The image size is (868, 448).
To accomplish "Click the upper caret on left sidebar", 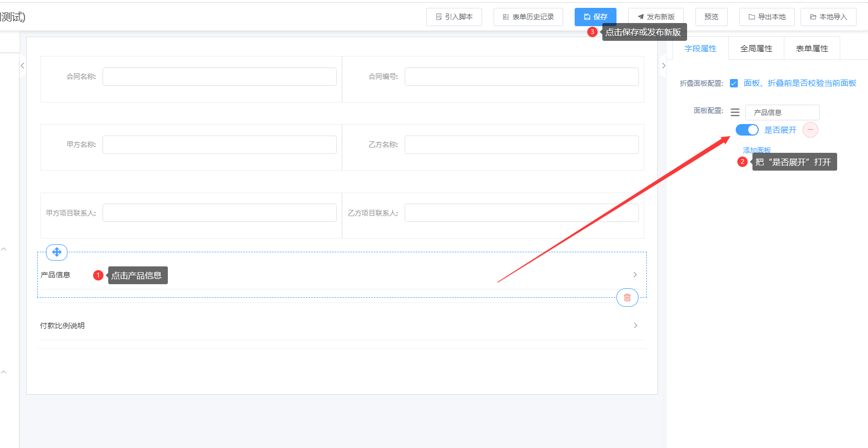I will pos(4,249).
